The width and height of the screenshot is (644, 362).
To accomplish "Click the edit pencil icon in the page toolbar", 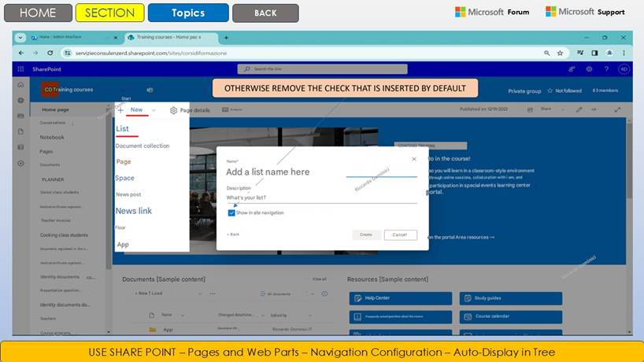I will tap(579, 109).
